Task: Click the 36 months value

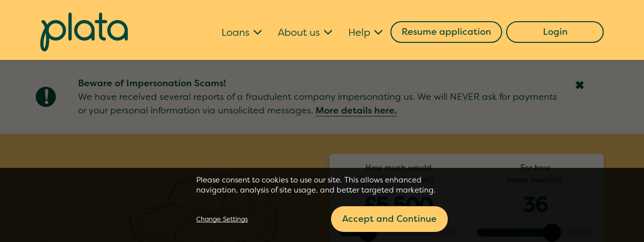Action: [x=535, y=205]
